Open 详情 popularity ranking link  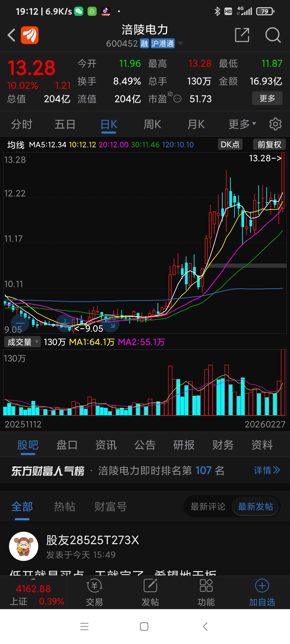(267, 470)
